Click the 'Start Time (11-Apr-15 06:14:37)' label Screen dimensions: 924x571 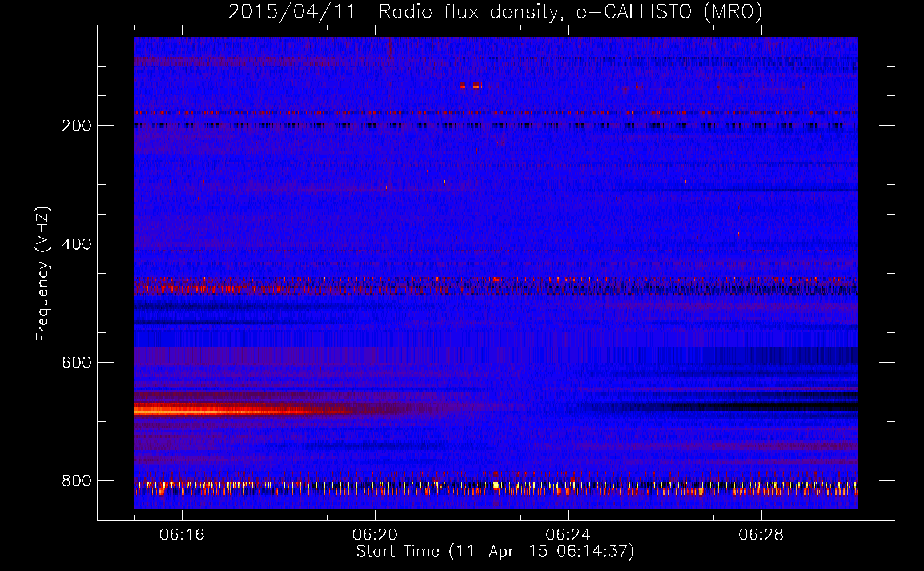[x=495, y=552]
